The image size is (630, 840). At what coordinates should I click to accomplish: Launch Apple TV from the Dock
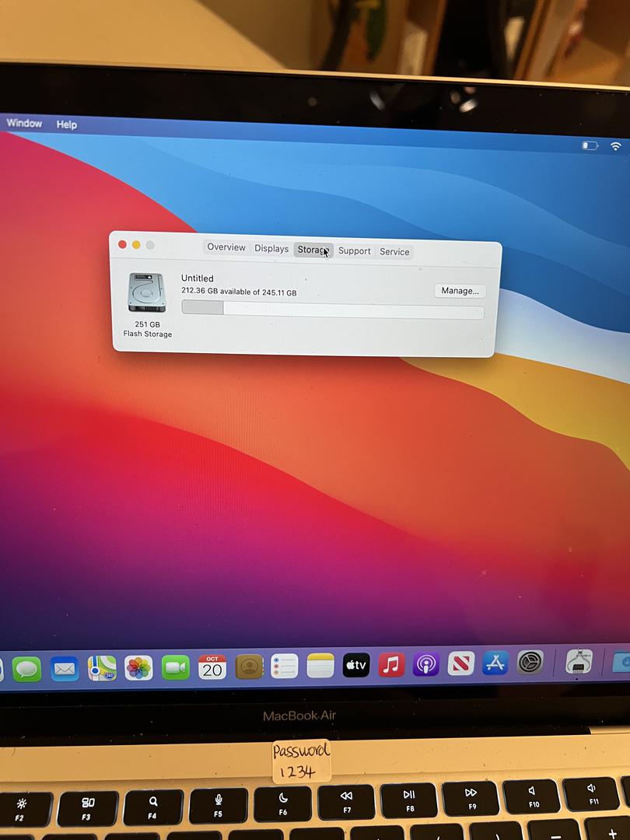(356, 665)
